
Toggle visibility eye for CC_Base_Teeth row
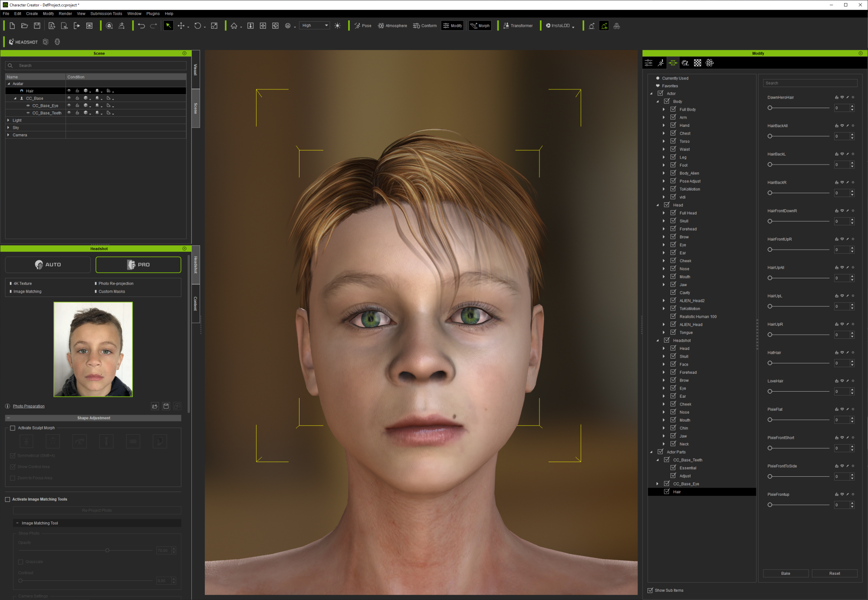[69, 113]
